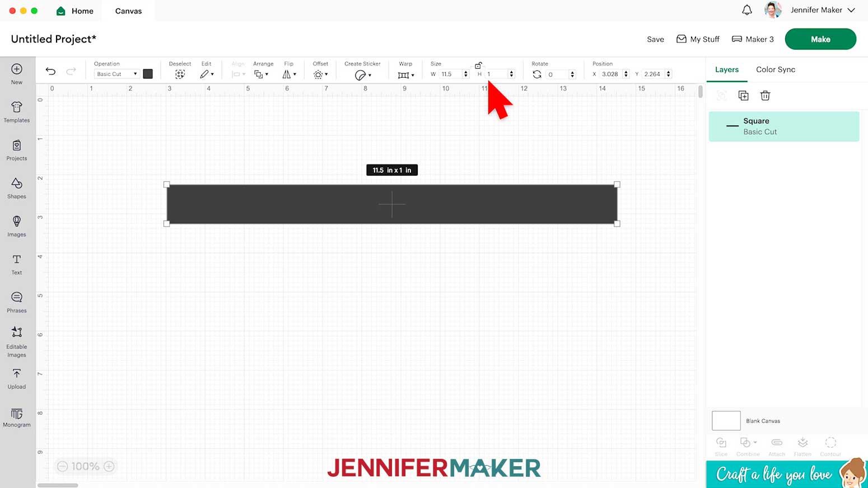
Task: Expand the Warp options
Action: pos(406,75)
